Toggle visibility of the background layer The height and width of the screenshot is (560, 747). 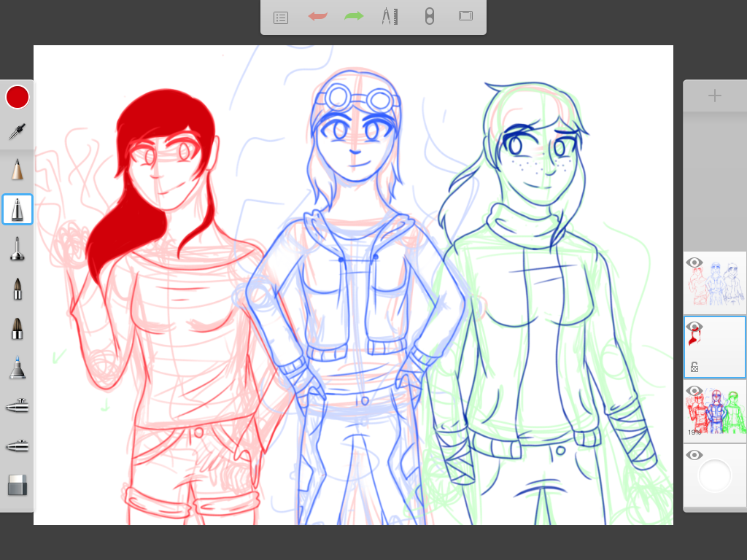(x=694, y=455)
